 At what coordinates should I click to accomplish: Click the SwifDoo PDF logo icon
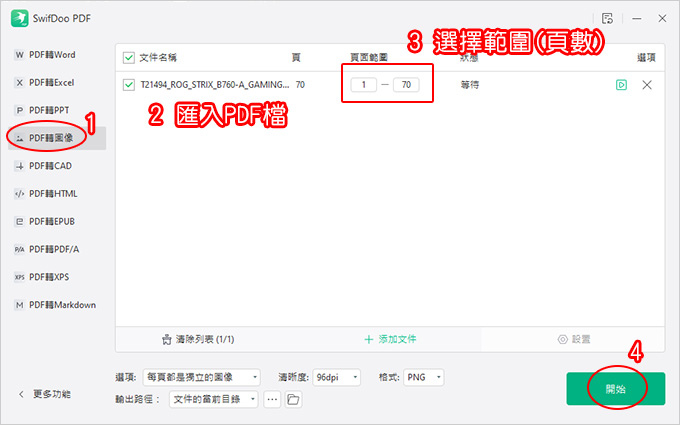coord(20,19)
